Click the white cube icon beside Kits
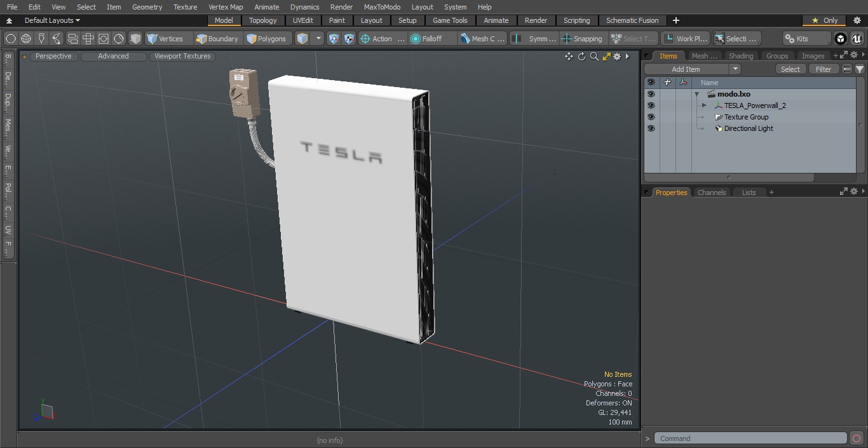The width and height of the screenshot is (868, 448). 841,39
